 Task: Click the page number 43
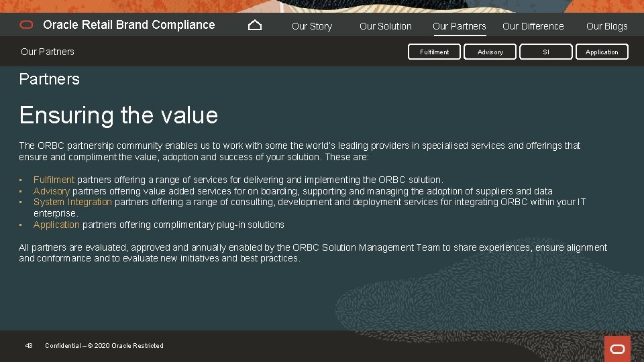click(x=29, y=346)
